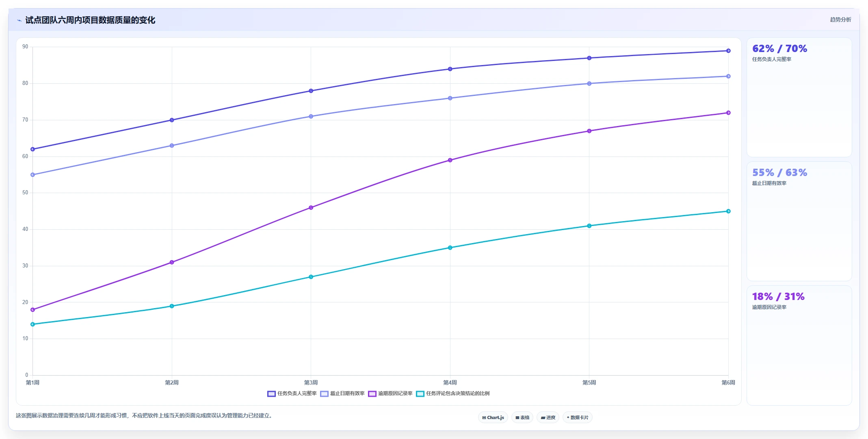Click the trend icon beside the chart title
This screenshot has width=868, height=439.
coord(19,20)
